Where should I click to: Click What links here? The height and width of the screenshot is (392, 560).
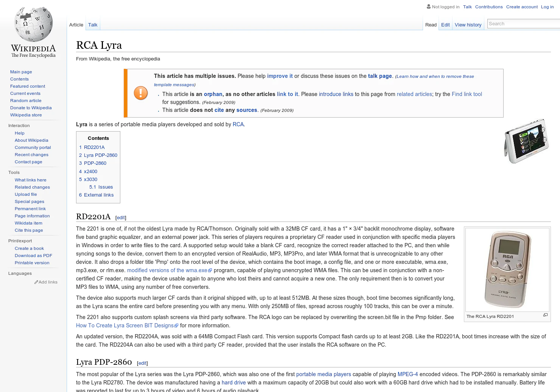pyautogui.click(x=31, y=180)
